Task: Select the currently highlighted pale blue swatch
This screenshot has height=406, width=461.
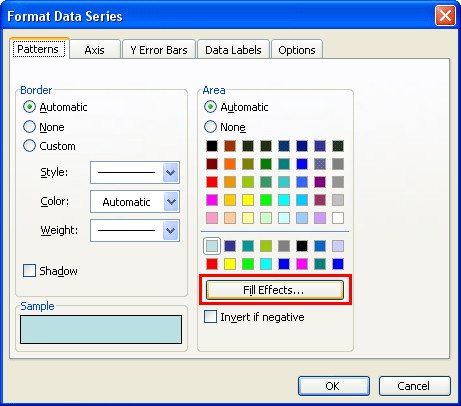Action: click(212, 246)
